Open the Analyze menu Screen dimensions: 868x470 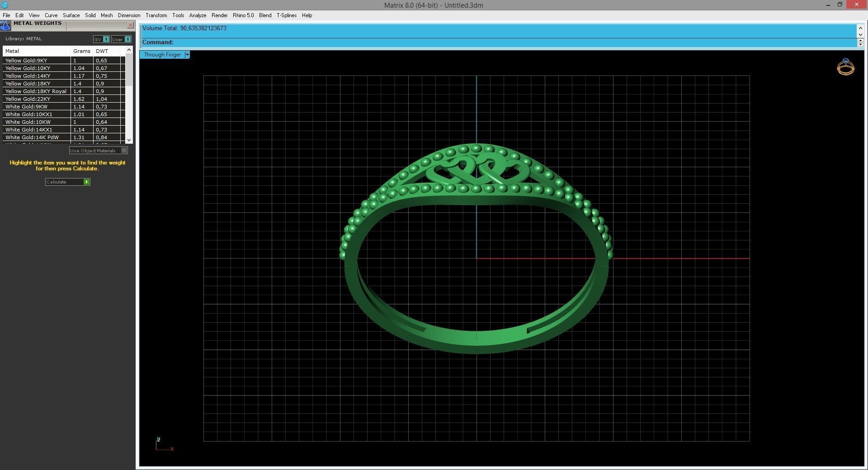[x=198, y=15]
